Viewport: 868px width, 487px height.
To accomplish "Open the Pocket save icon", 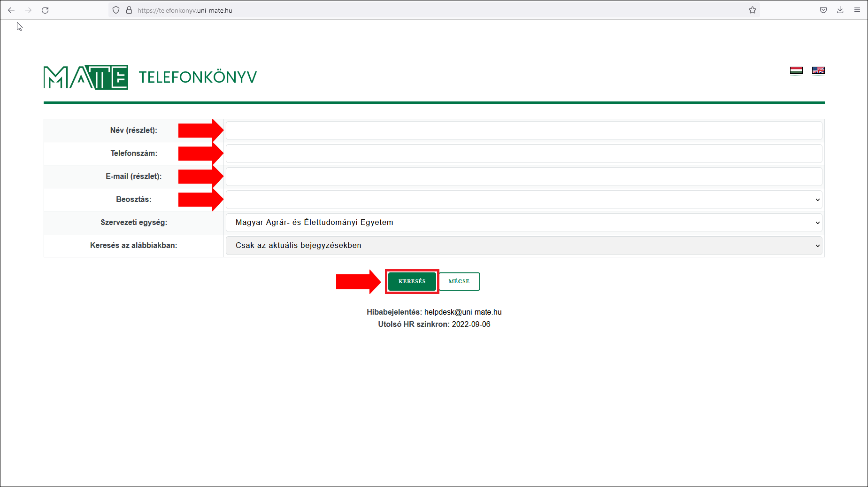I will pyautogui.click(x=823, y=10).
